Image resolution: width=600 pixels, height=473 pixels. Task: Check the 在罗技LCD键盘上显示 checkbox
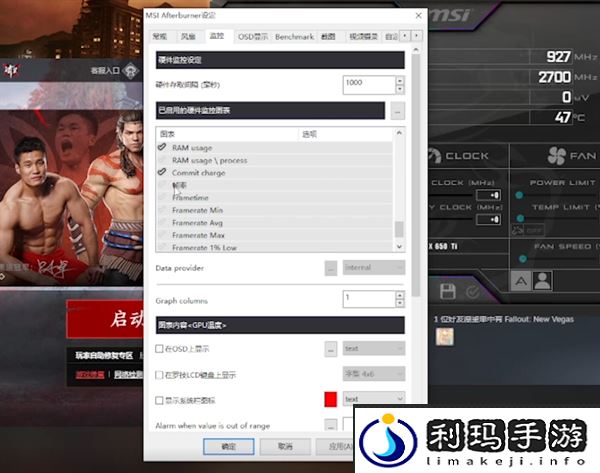(159, 375)
